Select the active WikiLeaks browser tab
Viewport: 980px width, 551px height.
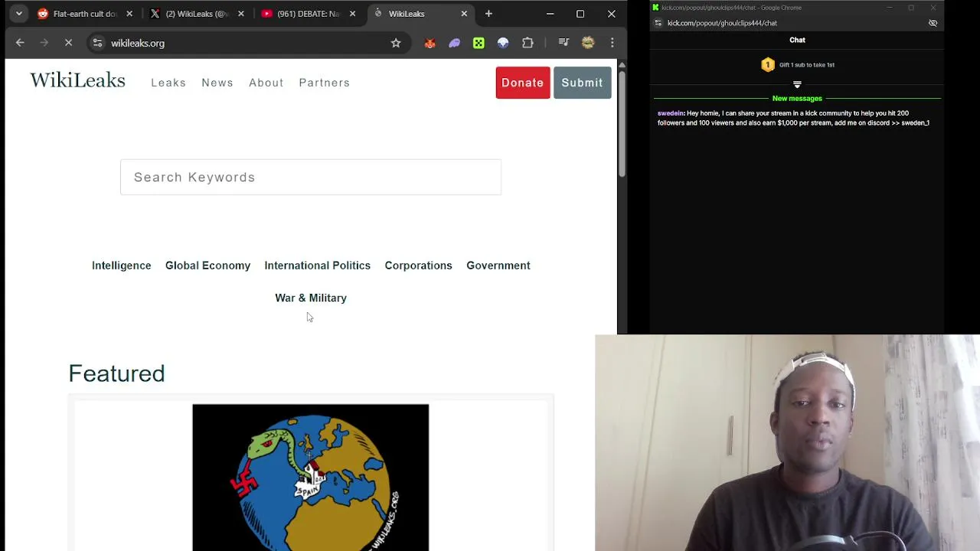[420, 14]
